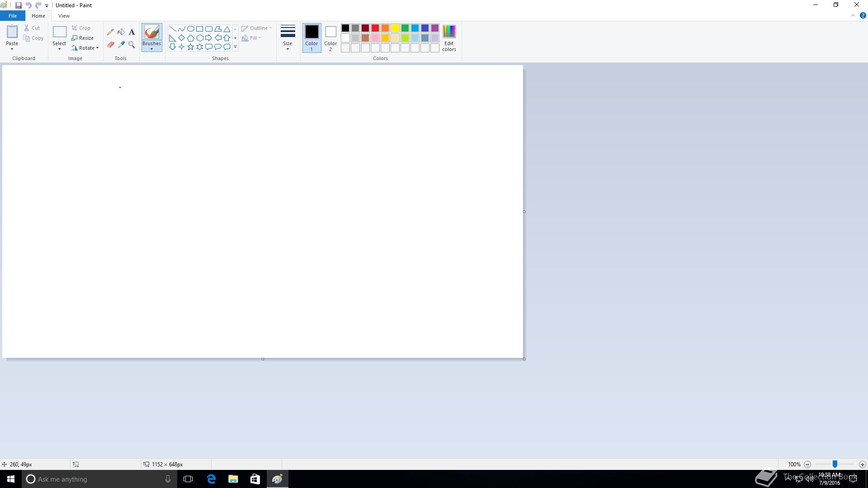
Task: Pick the Color picker eyedropper tool
Action: [x=121, y=45]
